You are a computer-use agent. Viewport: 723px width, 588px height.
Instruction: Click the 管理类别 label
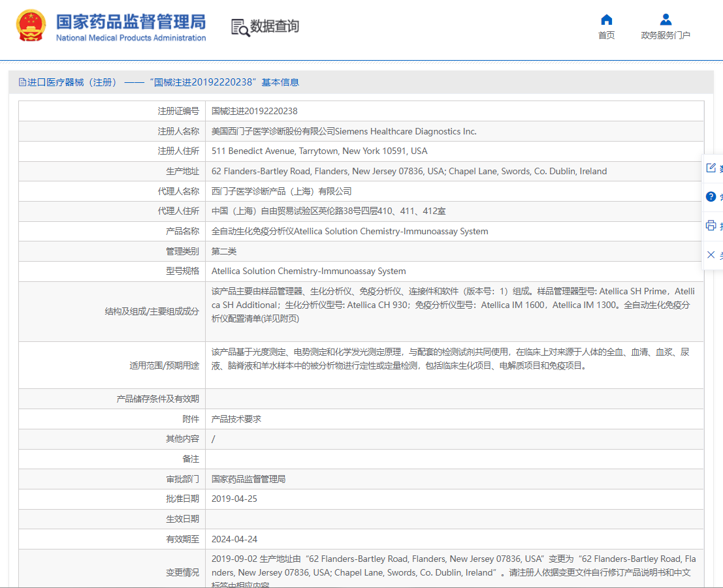pyautogui.click(x=183, y=251)
